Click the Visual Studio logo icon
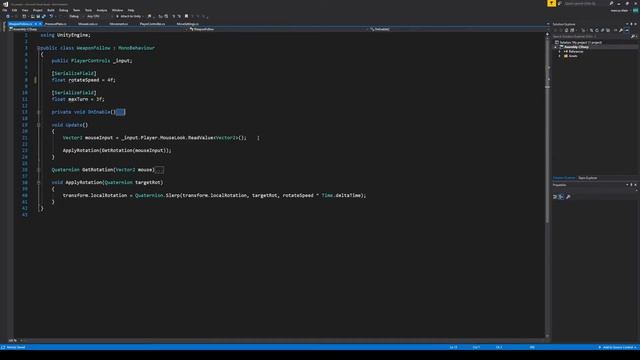 (6, 4)
